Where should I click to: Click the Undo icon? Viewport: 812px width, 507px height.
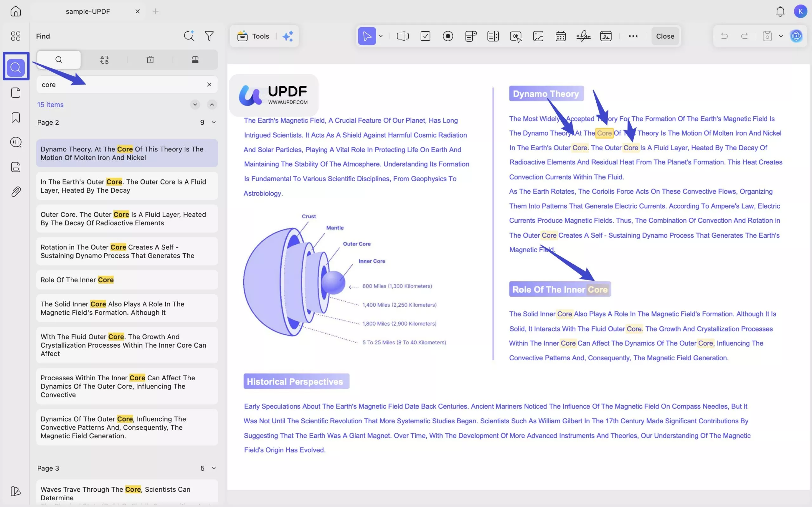(x=724, y=36)
